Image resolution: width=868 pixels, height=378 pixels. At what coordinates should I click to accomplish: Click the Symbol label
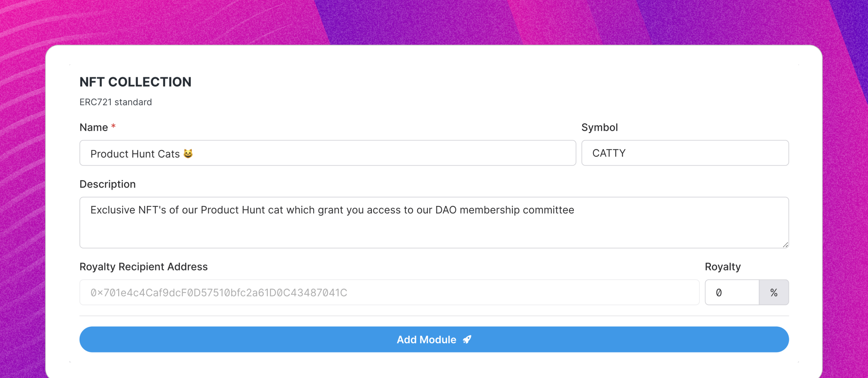coord(599,127)
